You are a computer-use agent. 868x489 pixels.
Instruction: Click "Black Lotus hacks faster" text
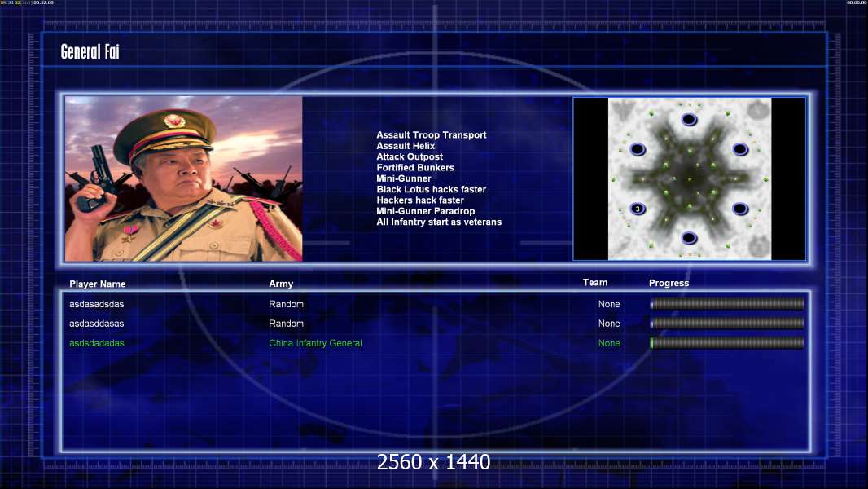[x=432, y=189]
